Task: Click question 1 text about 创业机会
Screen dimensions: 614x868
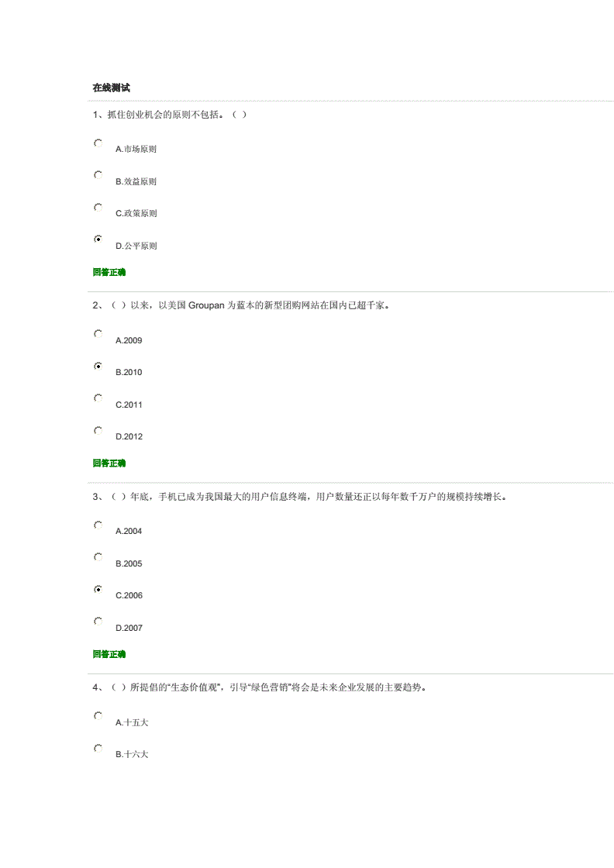Action: (170, 115)
